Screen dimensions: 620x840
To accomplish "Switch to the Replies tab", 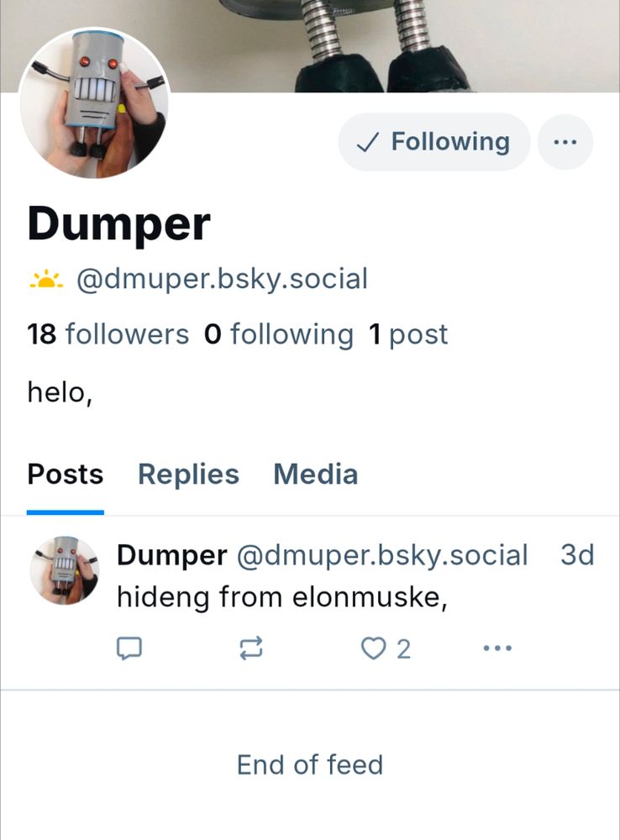I will pyautogui.click(x=188, y=475).
